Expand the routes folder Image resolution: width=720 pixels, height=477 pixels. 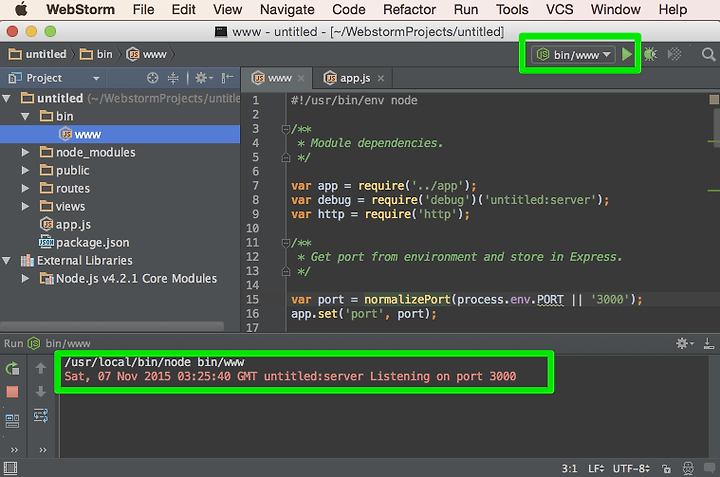click(25, 188)
